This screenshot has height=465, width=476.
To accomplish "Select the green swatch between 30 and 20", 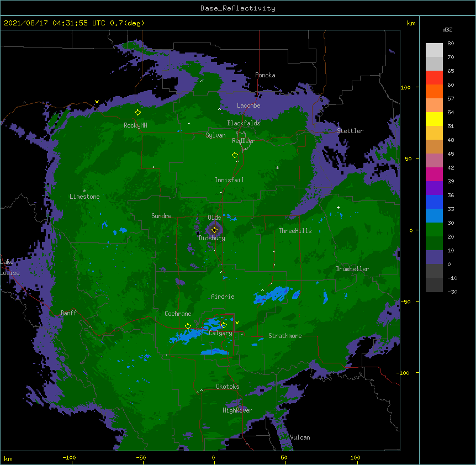I will pyautogui.click(x=434, y=230).
